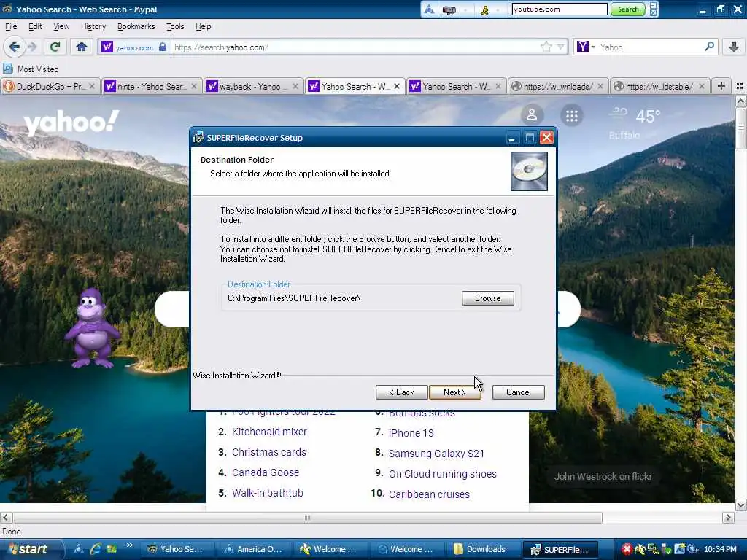Open dropdown arrow next to radio icon

(x=465, y=9)
